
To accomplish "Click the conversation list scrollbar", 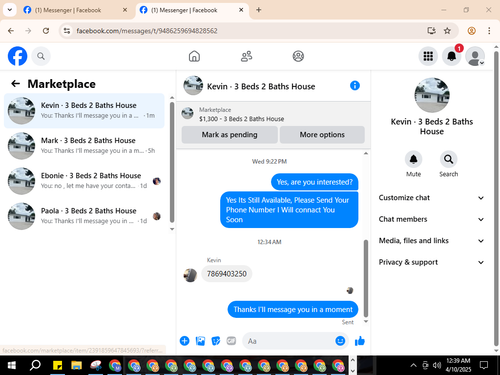I will pyautogui.click(x=172, y=162).
